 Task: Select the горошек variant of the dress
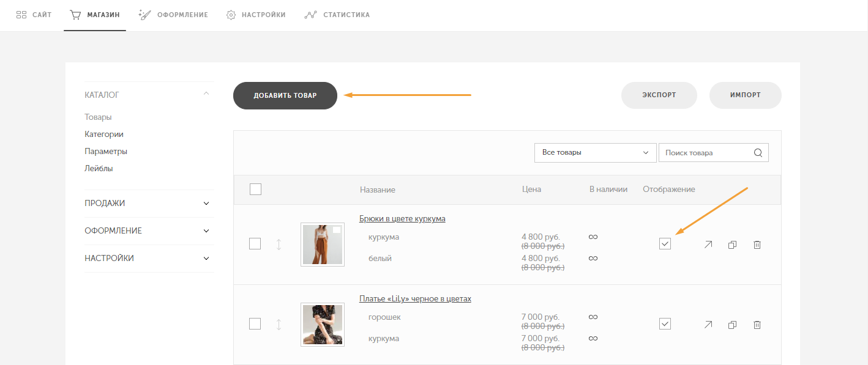pos(384,317)
